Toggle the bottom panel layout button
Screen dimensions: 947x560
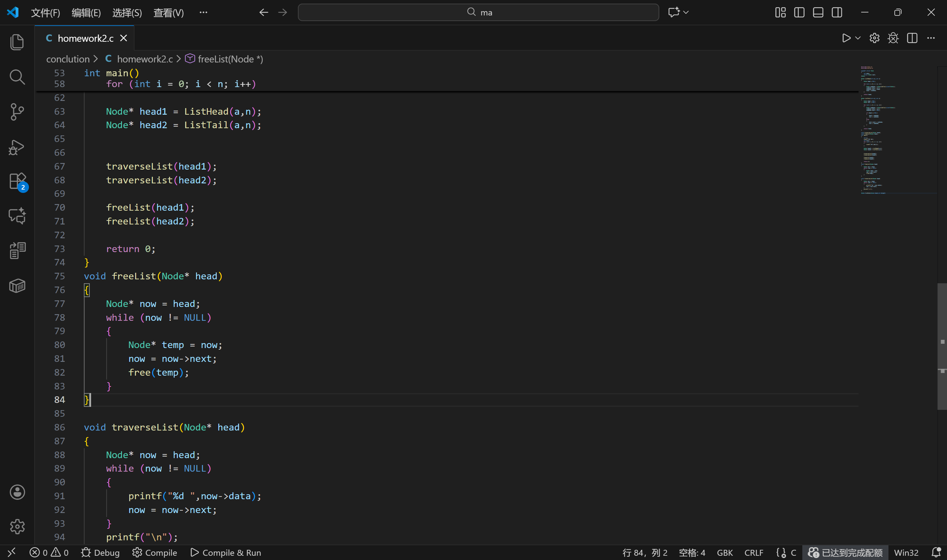pos(818,12)
